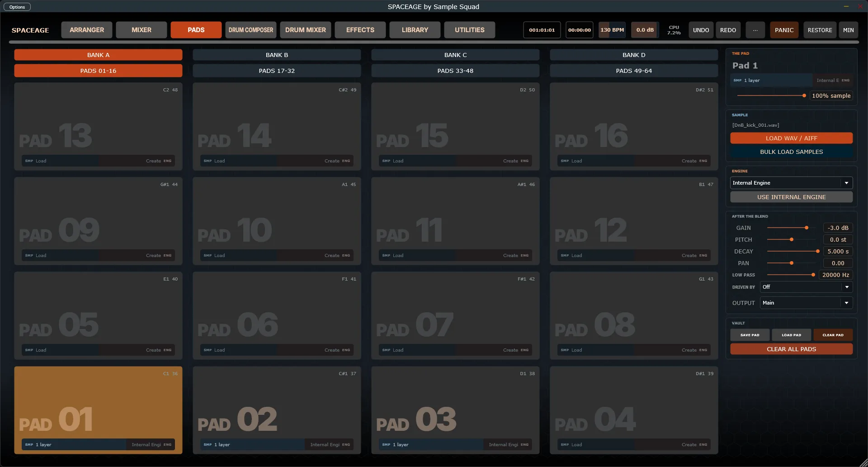Click BULK LOAD SAMPLES
This screenshot has width=868, height=467.
click(791, 152)
